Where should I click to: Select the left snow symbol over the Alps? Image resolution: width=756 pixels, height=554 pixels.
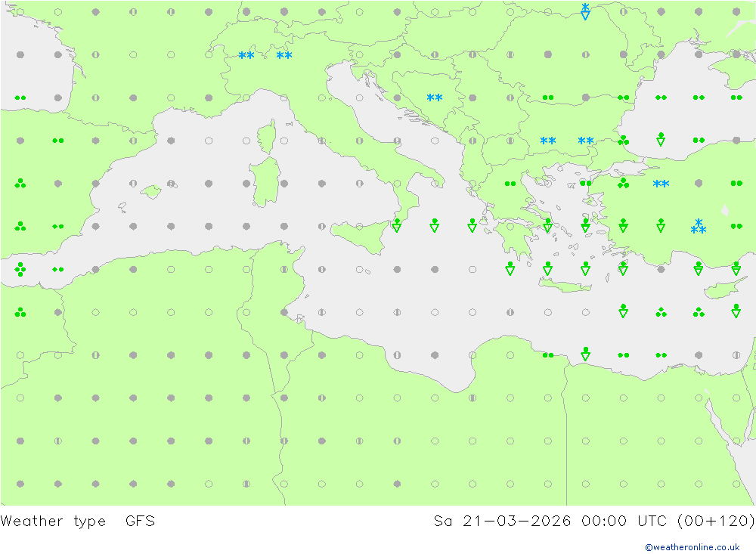[x=246, y=55]
